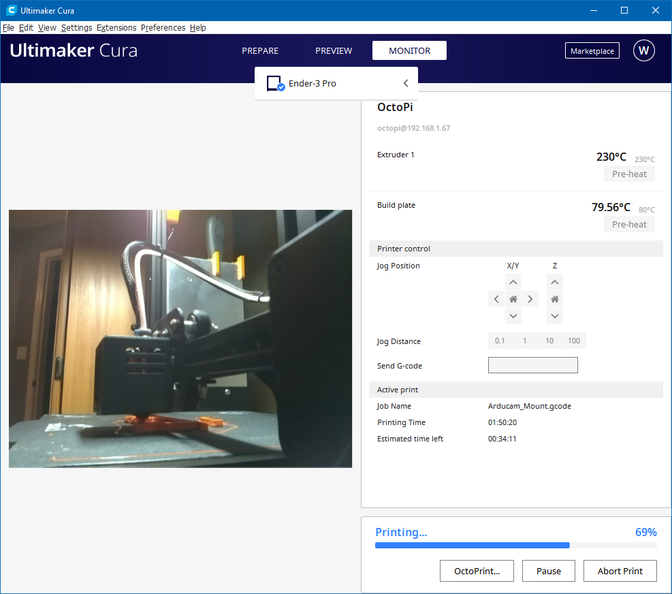Open the Edit menu
The image size is (672, 594).
click(x=26, y=28)
